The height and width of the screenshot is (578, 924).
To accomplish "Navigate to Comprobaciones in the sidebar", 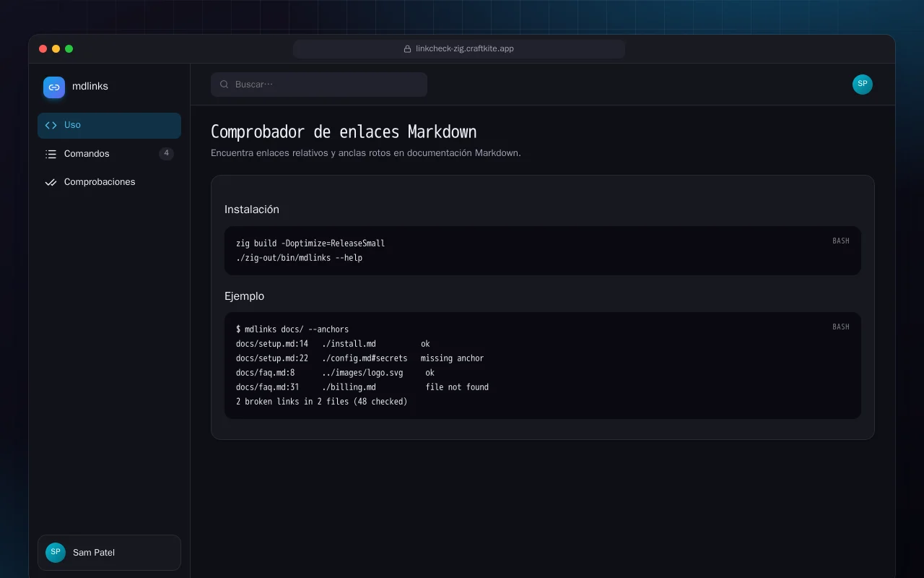I will (109, 182).
